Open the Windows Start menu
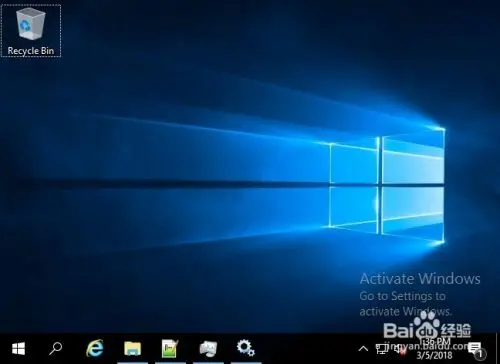Screen dimensions: 500x364 18,349
